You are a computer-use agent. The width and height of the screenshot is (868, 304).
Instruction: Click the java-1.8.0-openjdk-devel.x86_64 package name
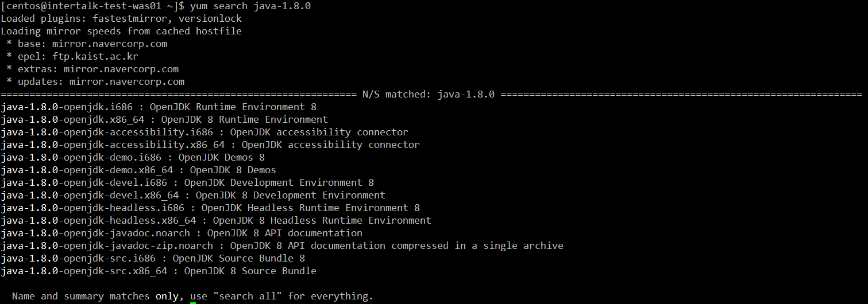coord(90,196)
